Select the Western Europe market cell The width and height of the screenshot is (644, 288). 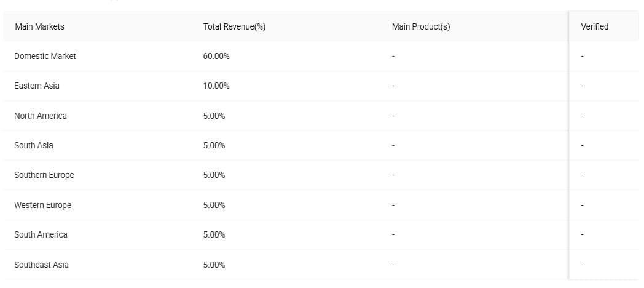pyautogui.click(x=42, y=205)
